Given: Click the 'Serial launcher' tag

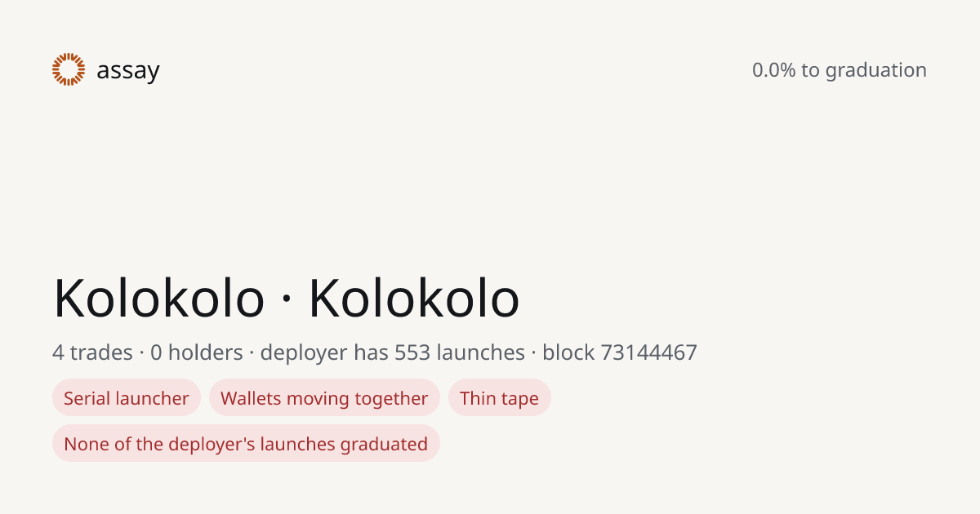Looking at the screenshot, I should [x=127, y=398].
